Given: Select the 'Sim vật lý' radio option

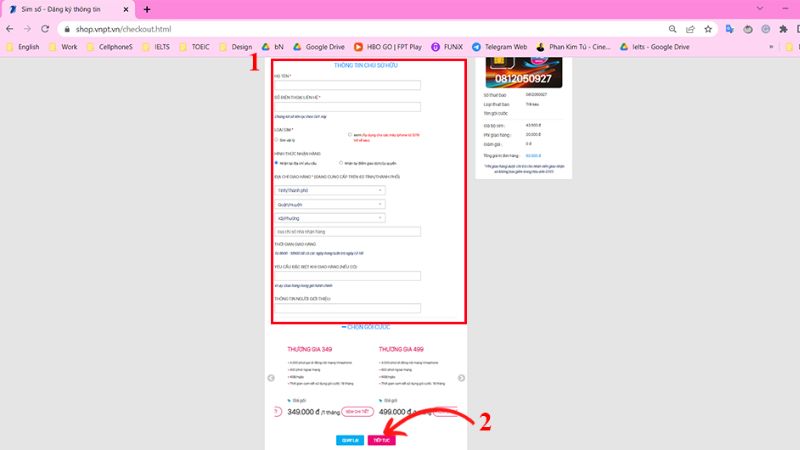Looking at the screenshot, I should pyautogui.click(x=276, y=141).
